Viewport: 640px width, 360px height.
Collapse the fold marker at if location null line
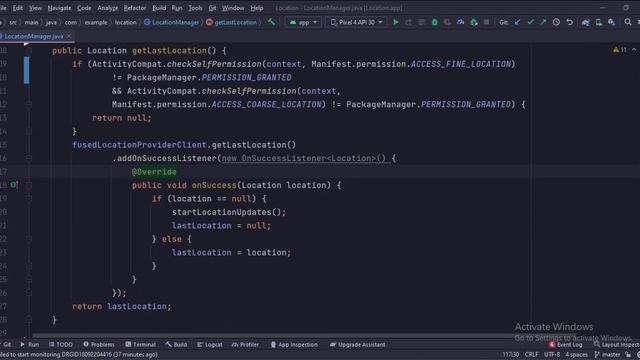pos(29,198)
